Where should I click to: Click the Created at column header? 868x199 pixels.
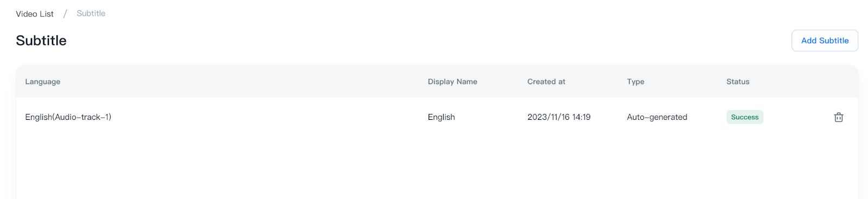(x=546, y=82)
